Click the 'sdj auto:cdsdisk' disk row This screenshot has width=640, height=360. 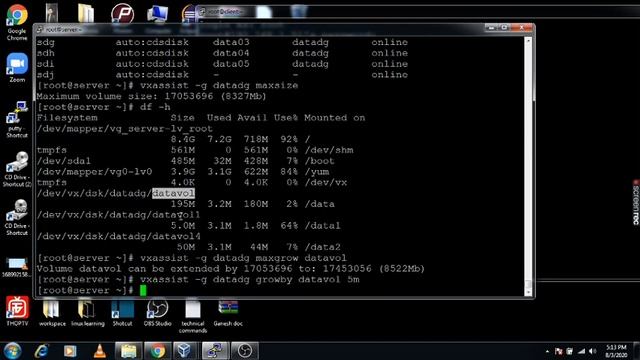222,75
